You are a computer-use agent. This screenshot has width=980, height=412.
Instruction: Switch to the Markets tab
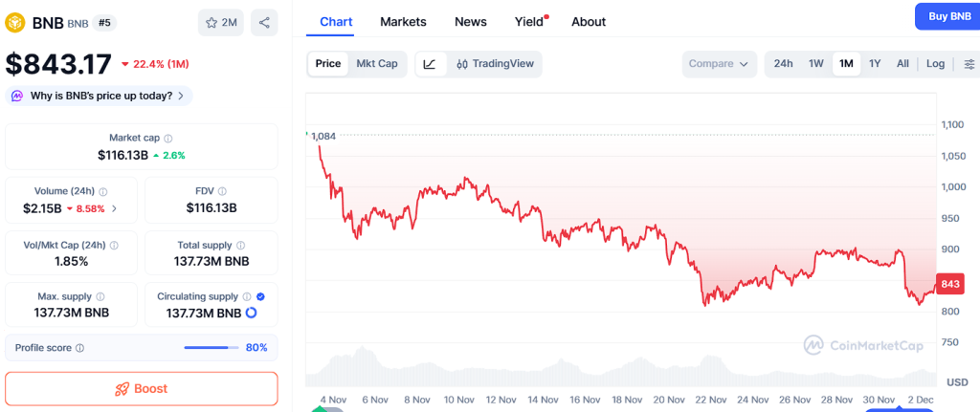[x=403, y=22]
